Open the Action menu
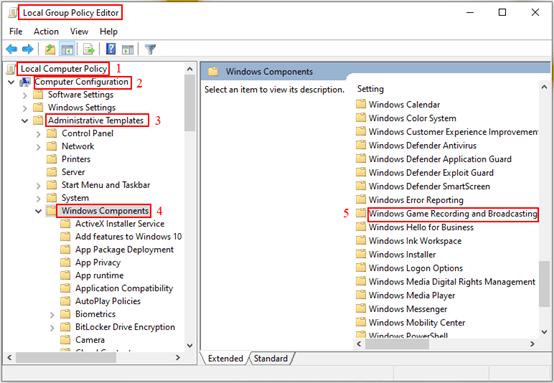The height and width of the screenshot is (383, 554). pos(46,31)
